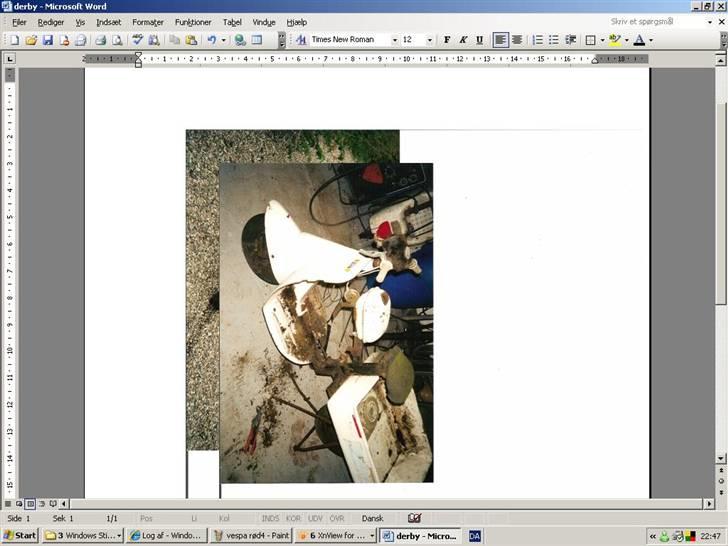Open the Styles and Formatting icon
The width and height of the screenshot is (728, 546).
pos(300,40)
